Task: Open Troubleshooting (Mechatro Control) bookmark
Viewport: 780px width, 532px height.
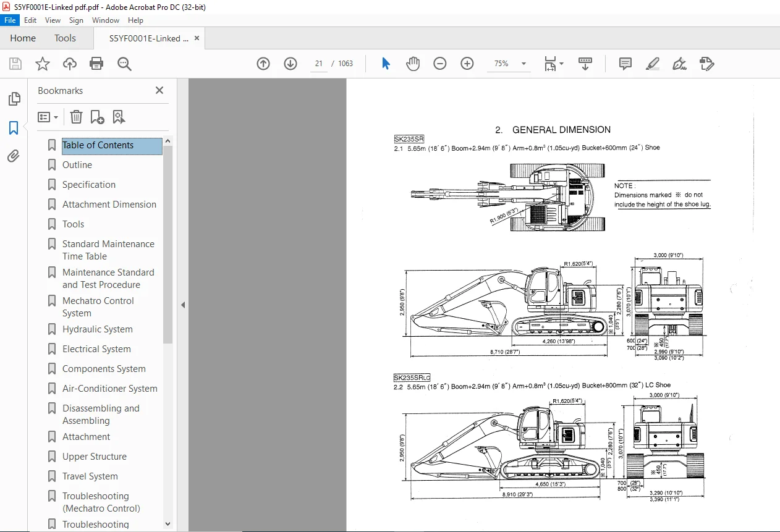Action: [x=101, y=502]
